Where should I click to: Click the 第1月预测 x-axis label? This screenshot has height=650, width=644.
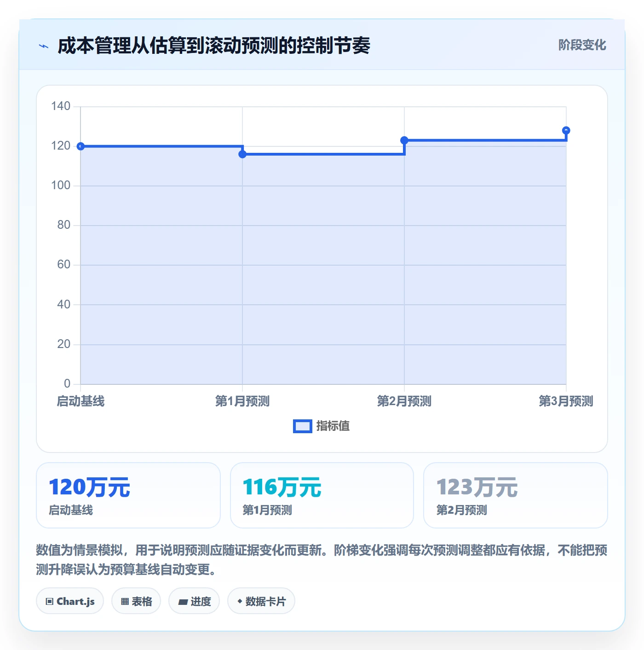pyautogui.click(x=242, y=401)
